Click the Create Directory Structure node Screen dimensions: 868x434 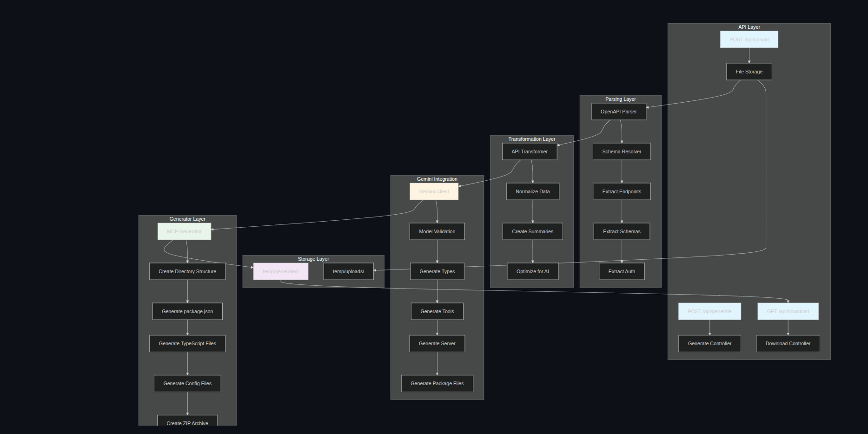click(187, 271)
